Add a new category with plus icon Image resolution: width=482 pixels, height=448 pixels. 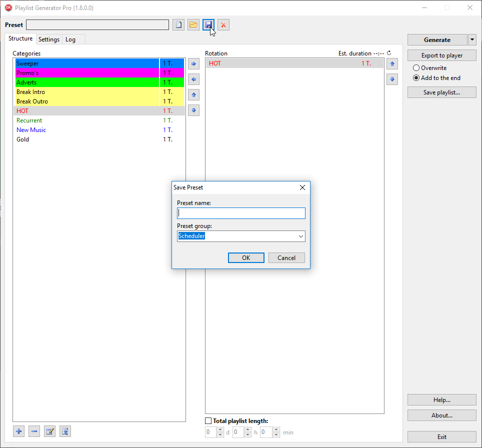click(18, 431)
